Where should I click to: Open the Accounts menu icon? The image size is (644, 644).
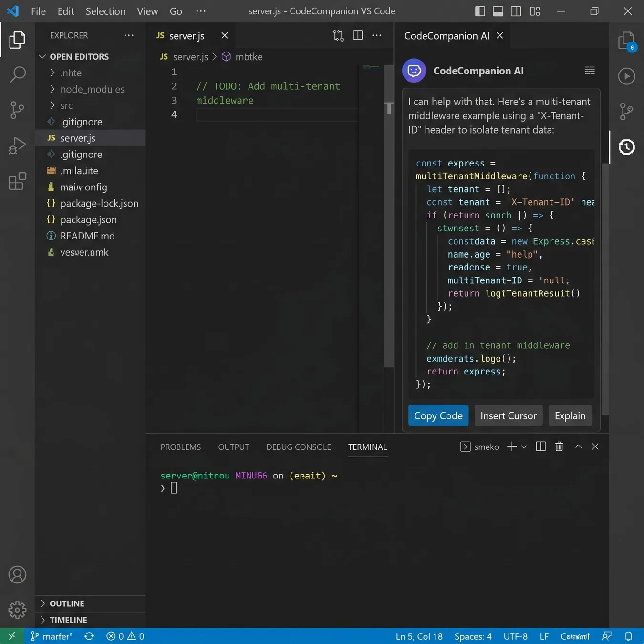tap(17, 575)
